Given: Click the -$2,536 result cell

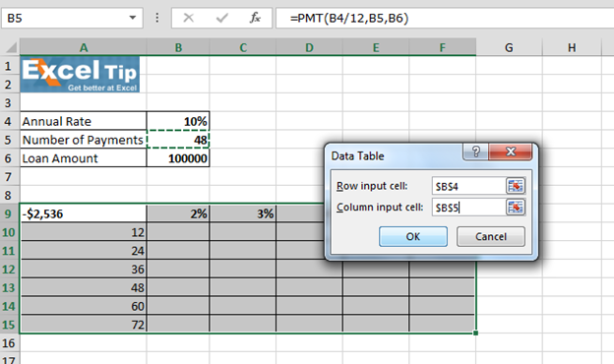Looking at the screenshot, I should (84, 213).
